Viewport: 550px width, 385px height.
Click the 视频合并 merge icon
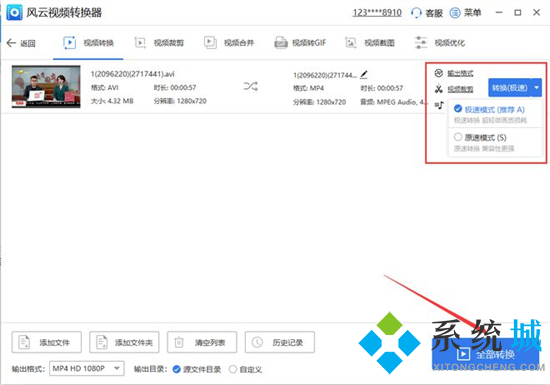(x=210, y=43)
